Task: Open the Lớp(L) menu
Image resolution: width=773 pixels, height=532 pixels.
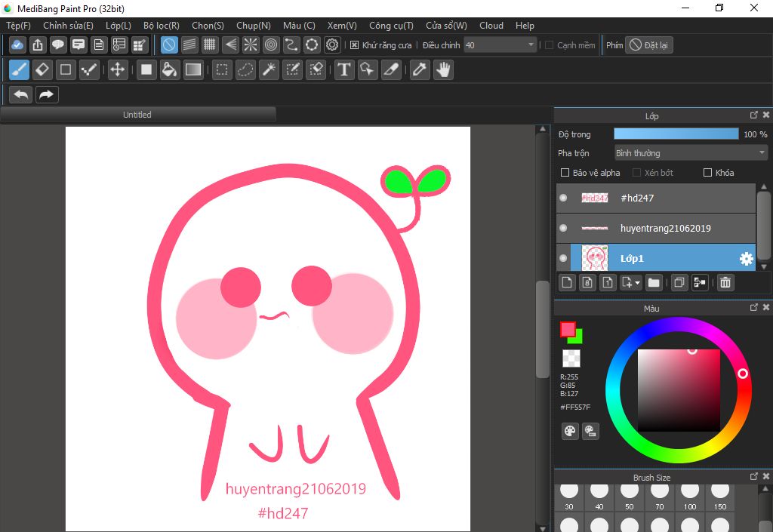Action: click(x=118, y=26)
